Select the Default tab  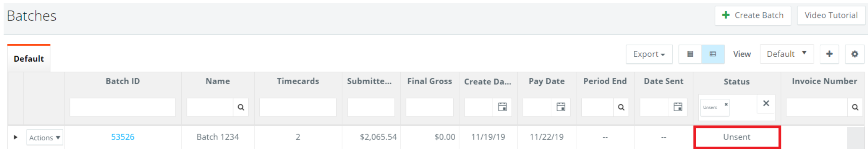point(29,58)
